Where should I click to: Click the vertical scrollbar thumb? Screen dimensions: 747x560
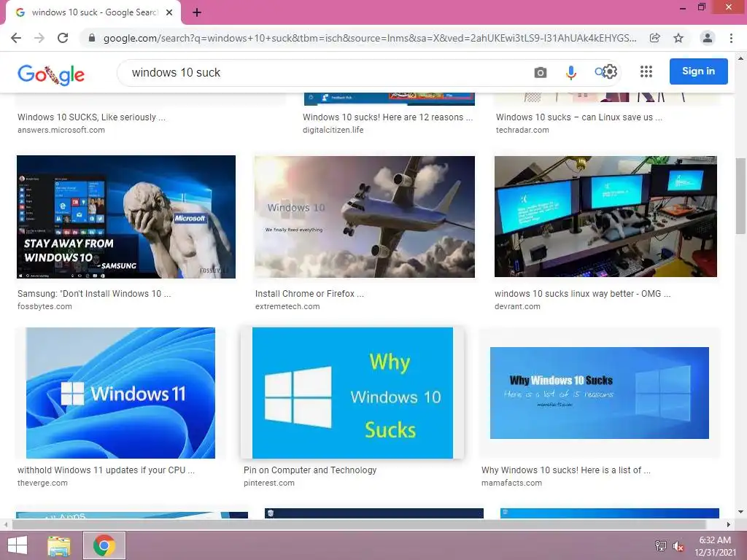741,195
